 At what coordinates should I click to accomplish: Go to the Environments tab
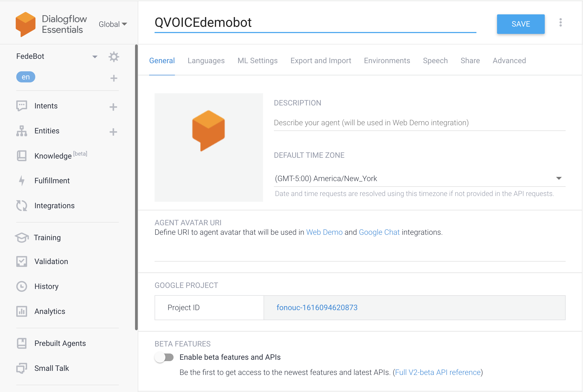pos(387,60)
